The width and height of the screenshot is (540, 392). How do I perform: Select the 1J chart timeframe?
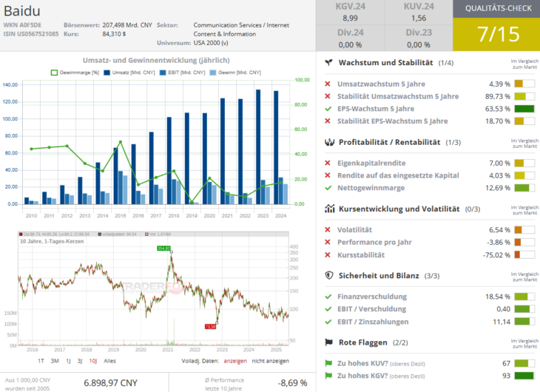click(x=69, y=361)
